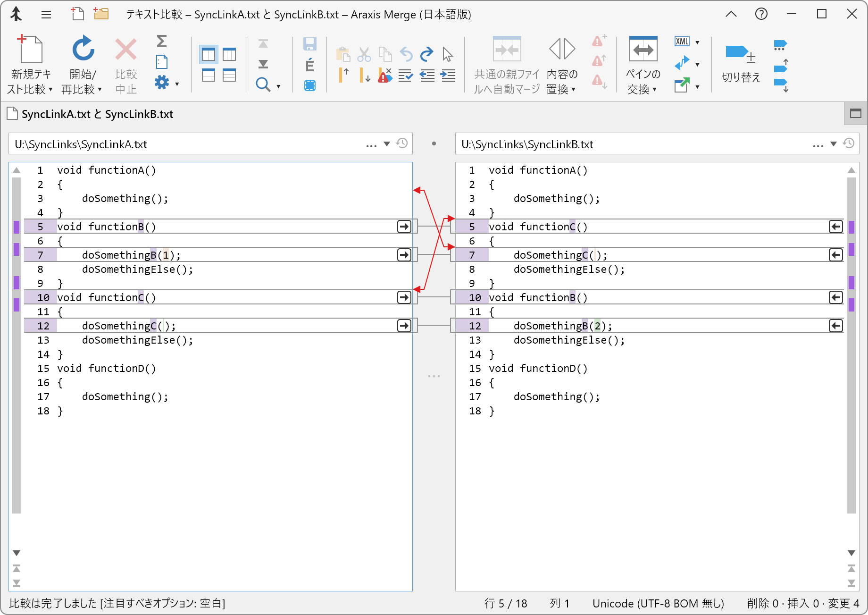Click the 開始/再比較 recompare icon
The width and height of the screenshot is (868, 615).
83,50
